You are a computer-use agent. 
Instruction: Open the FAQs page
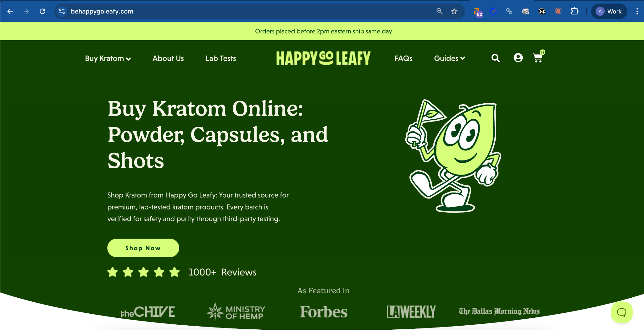[403, 58]
